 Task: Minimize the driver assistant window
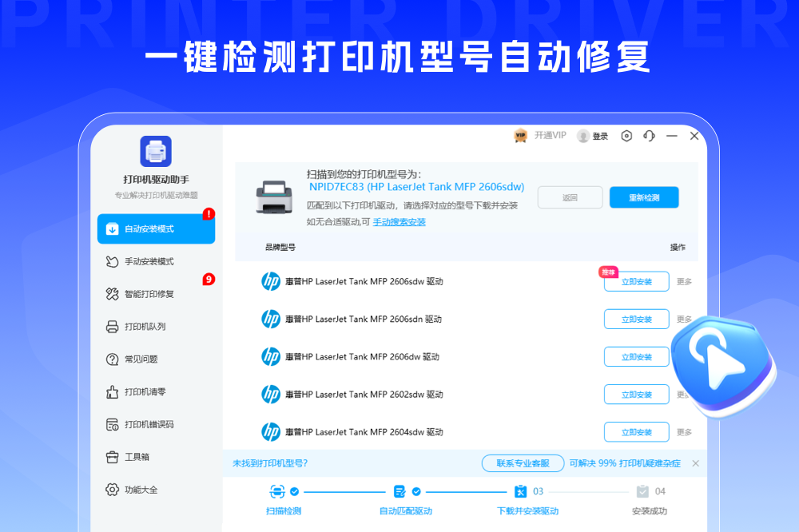(672, 136)
